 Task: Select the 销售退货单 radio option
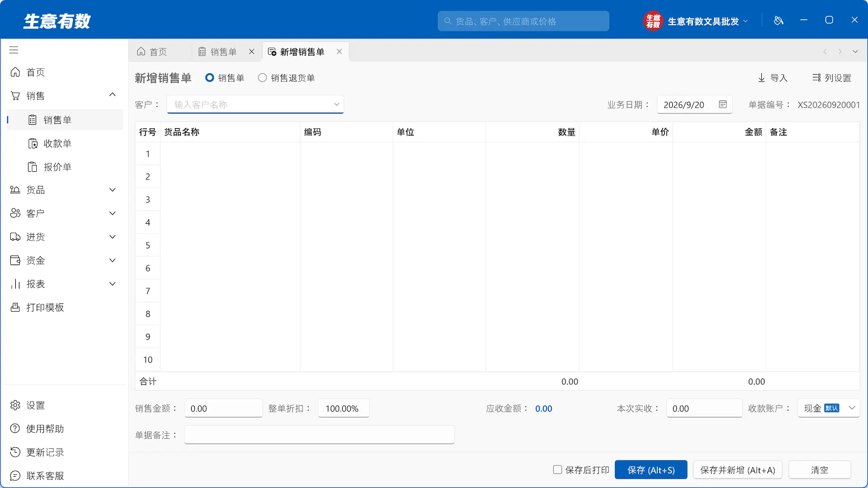[262, 78]
